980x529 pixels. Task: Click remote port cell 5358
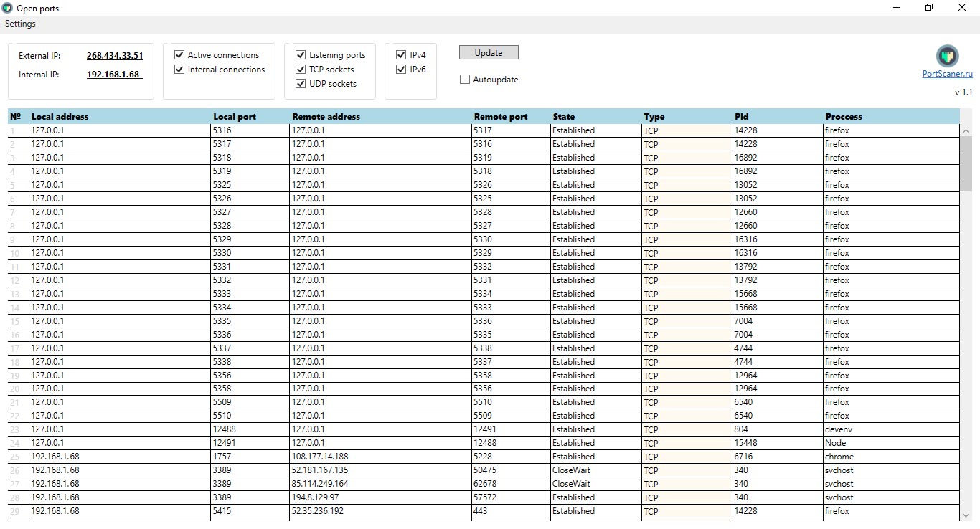click(511, 375)
